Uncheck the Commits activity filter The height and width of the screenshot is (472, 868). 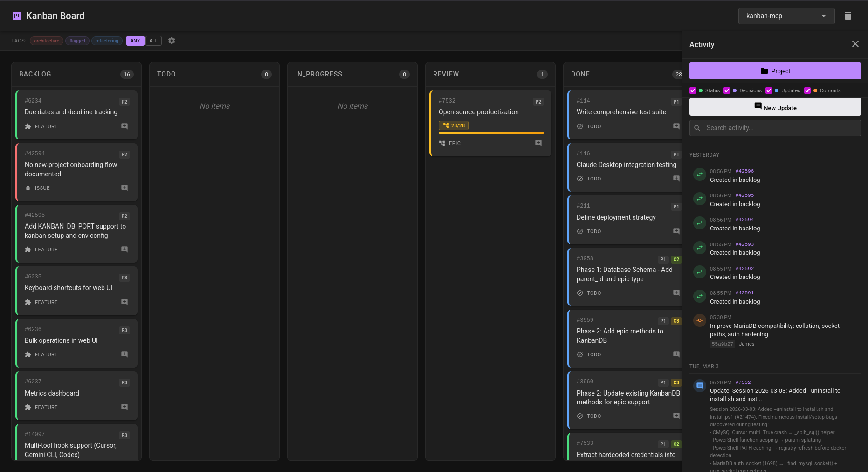pos(807,90)
